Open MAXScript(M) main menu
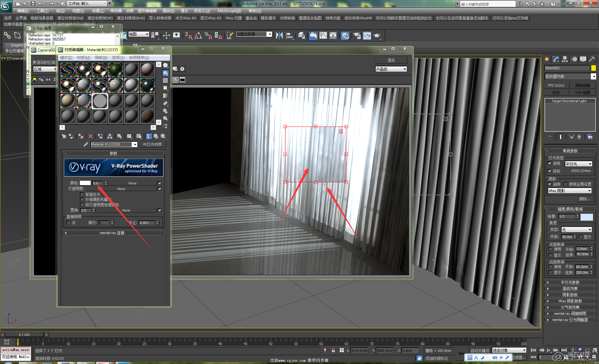Image resolution: width=599 pixels, height=364 pixels. pyautogui.click(x=229, y=11)
